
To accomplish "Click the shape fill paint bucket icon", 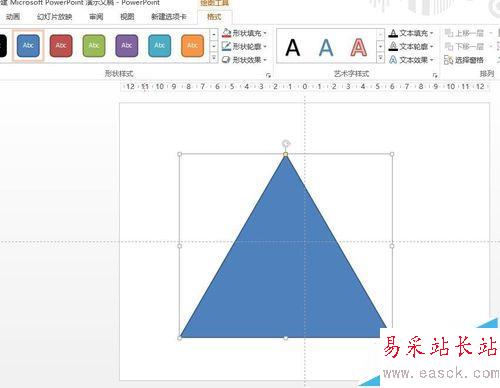I will [x=226, y=33].
